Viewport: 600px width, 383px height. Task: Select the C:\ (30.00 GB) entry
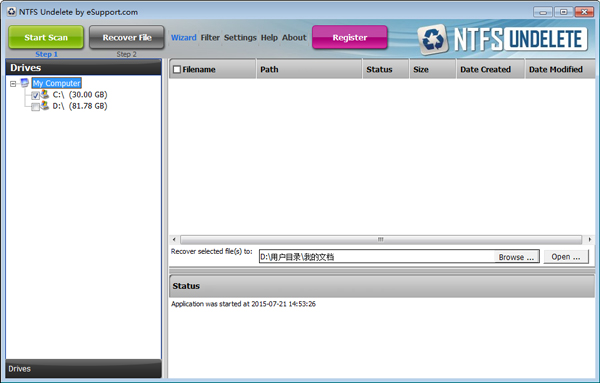point(80,95)
